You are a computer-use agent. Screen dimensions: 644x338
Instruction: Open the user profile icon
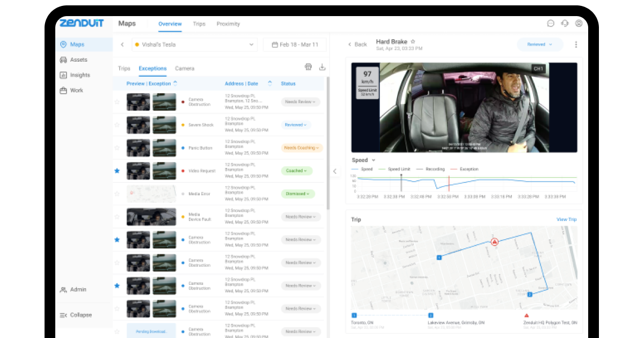pyautogui.click(x=579, y=24)
